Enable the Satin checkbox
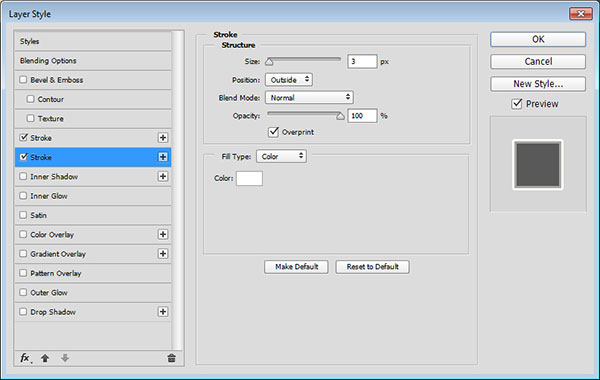Image resolution: width=600 pixels, height=380 pixels. click(x=23, y=215)
